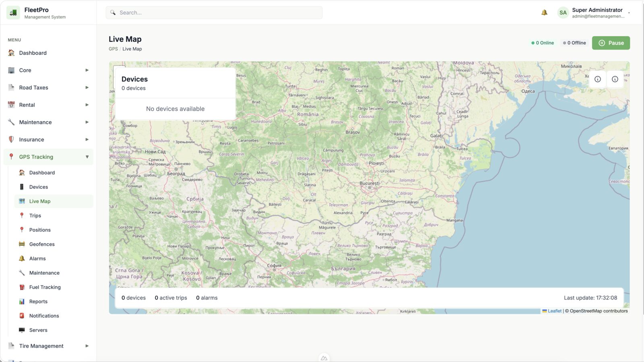Open the main Dashboard menu item
644x362 pixels.
pos(48,53)
